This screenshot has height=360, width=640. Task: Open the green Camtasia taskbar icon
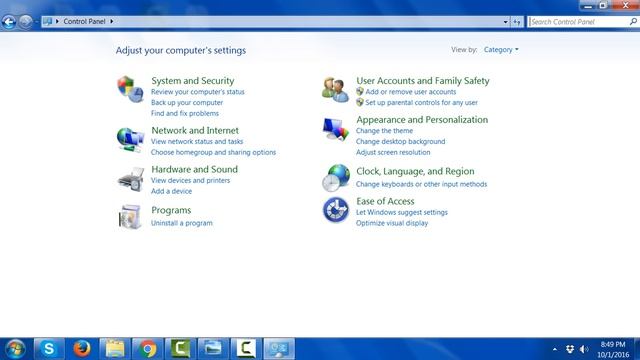click(180, 349)
